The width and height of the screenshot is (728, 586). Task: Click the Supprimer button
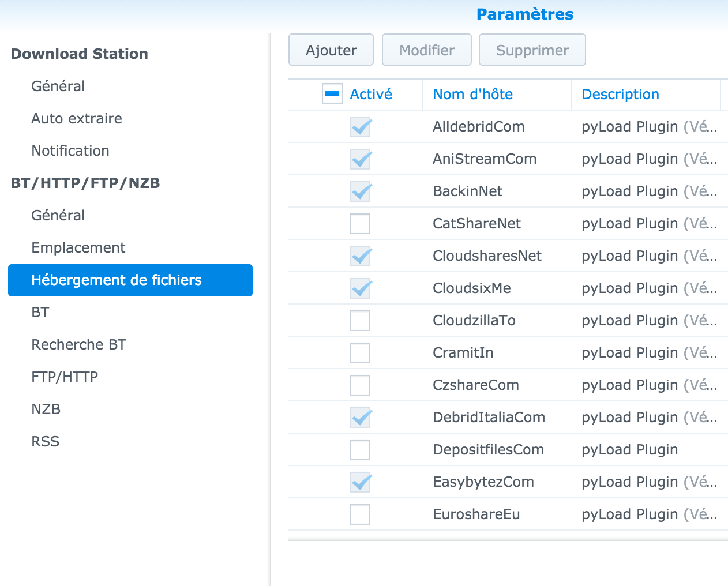[532, 50]
